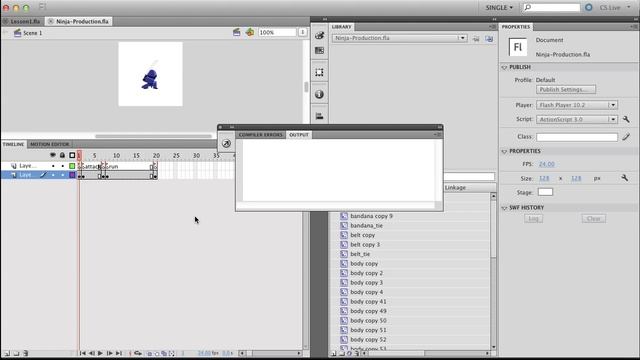Screen dimensions: 640x360
Task: Collapse the PUBLISH section
Action: [504, 67]
